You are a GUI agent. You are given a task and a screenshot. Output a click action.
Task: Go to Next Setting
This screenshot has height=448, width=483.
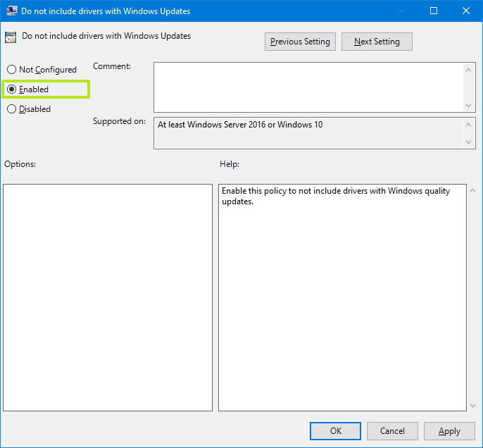(x=377, y=42)
